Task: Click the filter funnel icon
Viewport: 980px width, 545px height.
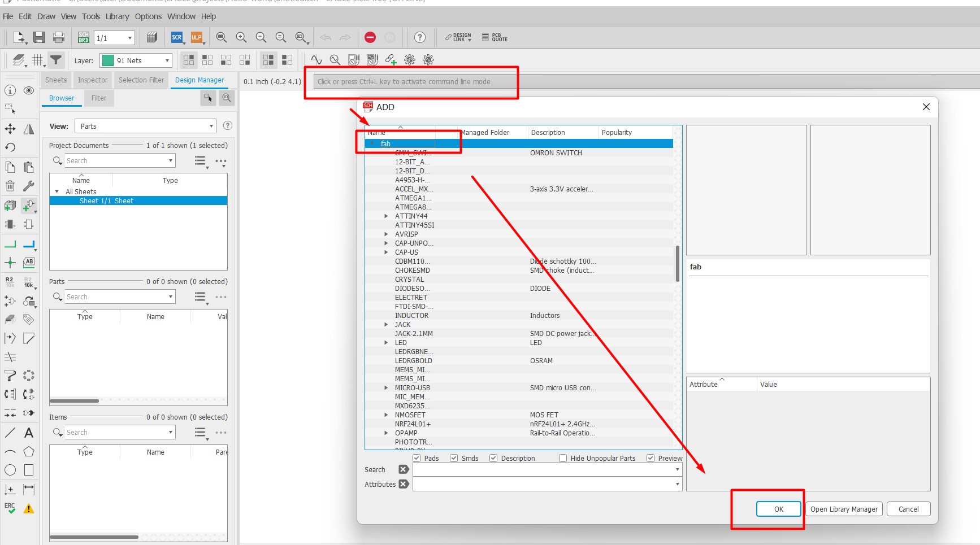Action: click(x=56, y=60)
